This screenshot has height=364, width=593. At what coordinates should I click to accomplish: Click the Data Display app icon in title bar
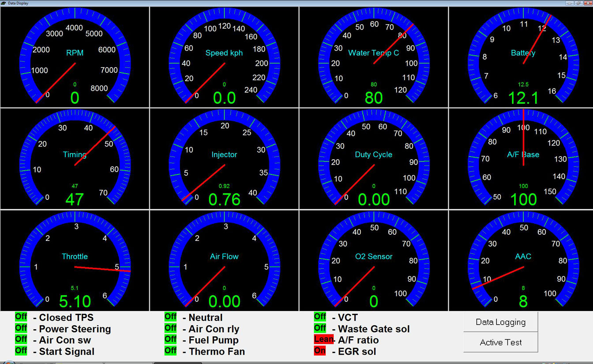pyautogui.click(x=4, y=3)
